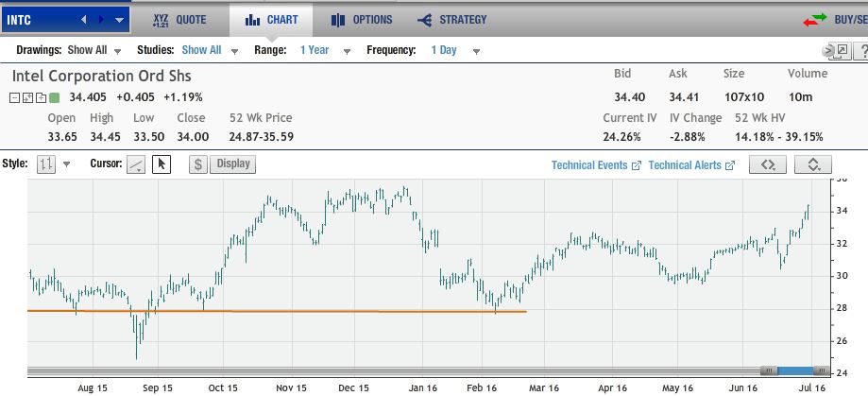
Task: Select the line drawing cursor tool
Action: click(136, 164)
